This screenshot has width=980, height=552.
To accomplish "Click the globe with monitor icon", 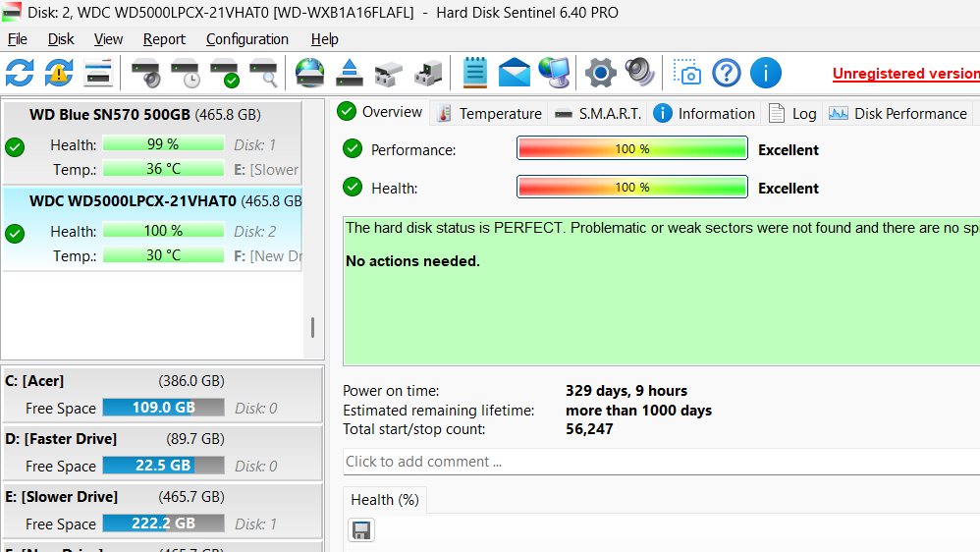I will pyautogui.click(x=555, y=73).
